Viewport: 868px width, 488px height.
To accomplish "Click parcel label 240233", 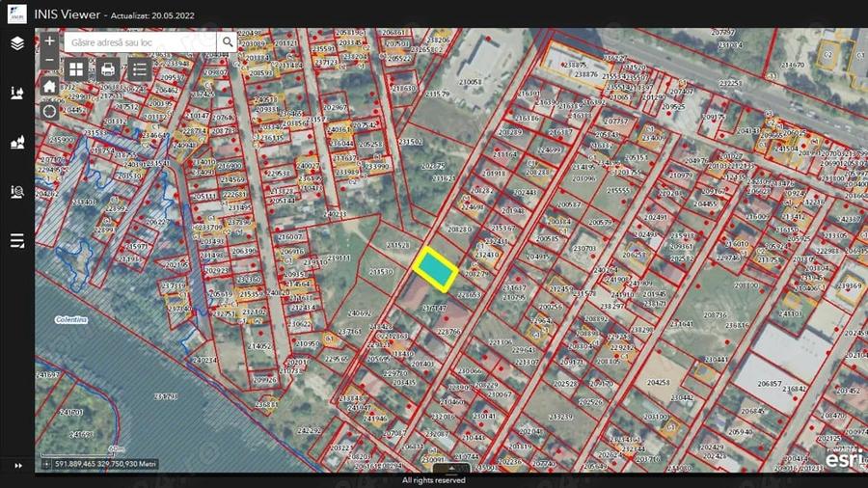I will tap(335, 214).
